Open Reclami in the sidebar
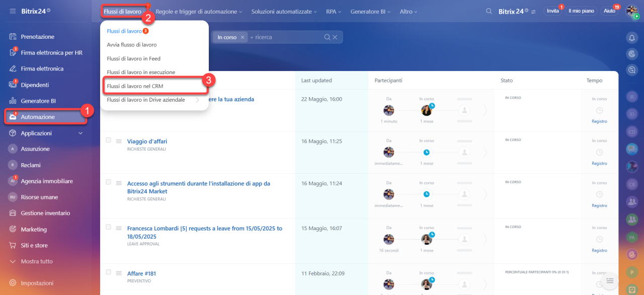Screen dimensions: 644x295 pyautogui.click(x=31, y=165)
